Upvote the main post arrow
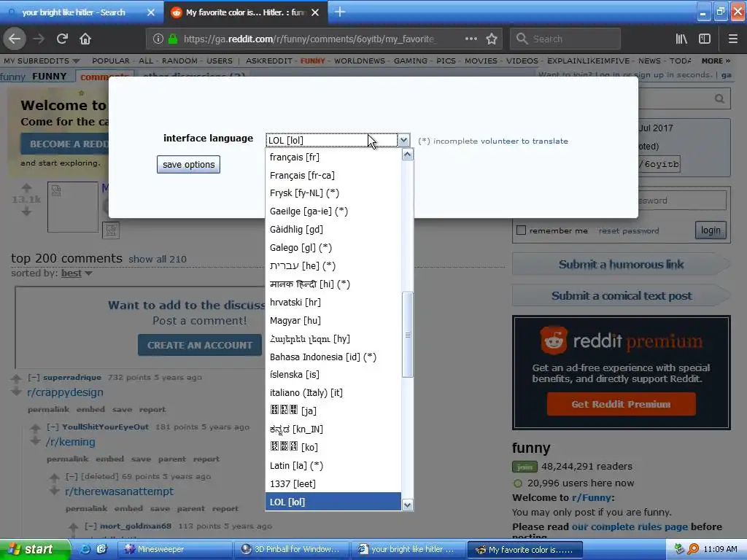Screen dimensions: 747x560 click(x=27, y=187)
